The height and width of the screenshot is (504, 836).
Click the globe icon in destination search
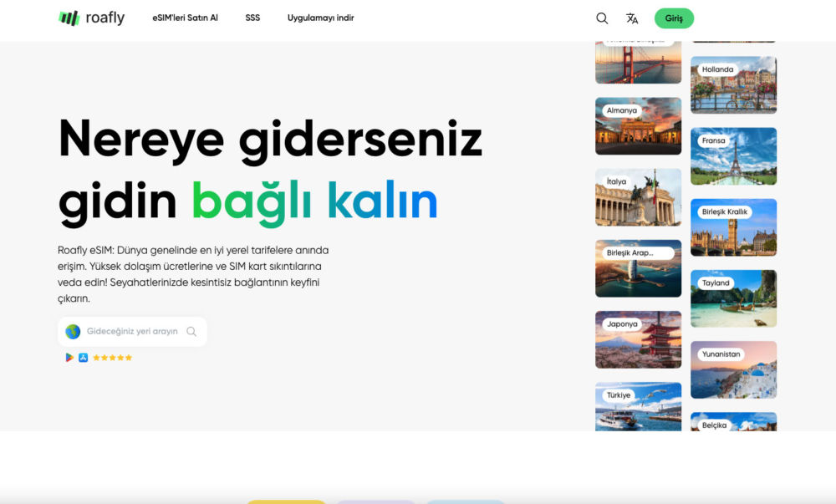coord(73,332)
